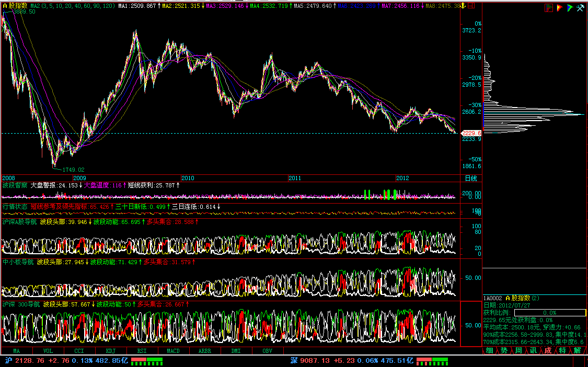
Task: Select the RSI indicator tab
Action: coord(142,351)
